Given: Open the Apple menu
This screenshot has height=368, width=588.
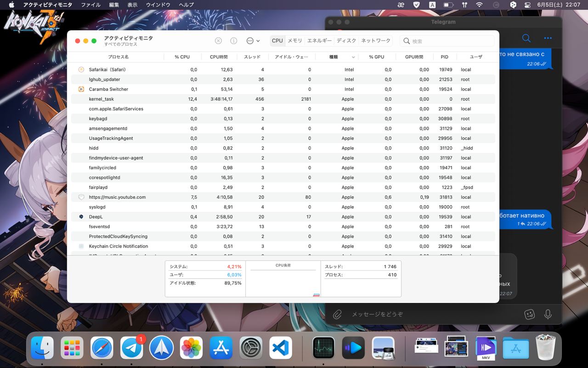Looking at the screenshot, I should tap(11, 5).
